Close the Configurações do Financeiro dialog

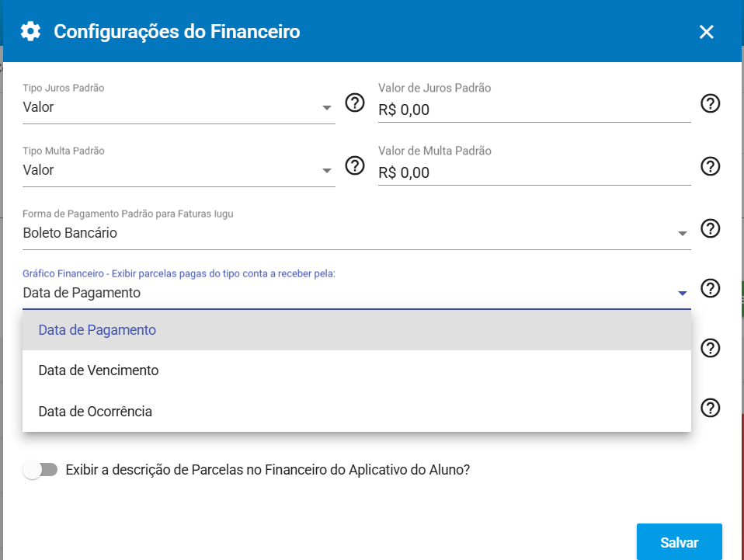coord(706,32)
